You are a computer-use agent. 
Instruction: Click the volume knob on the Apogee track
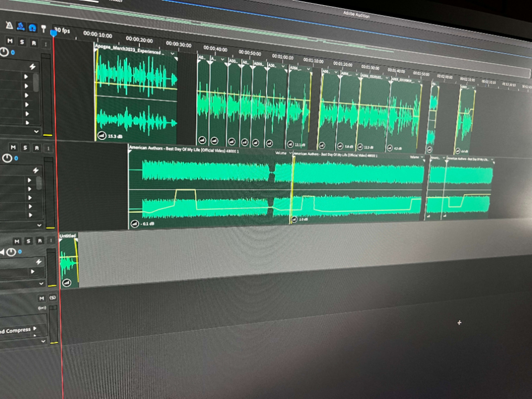(4, 52)
